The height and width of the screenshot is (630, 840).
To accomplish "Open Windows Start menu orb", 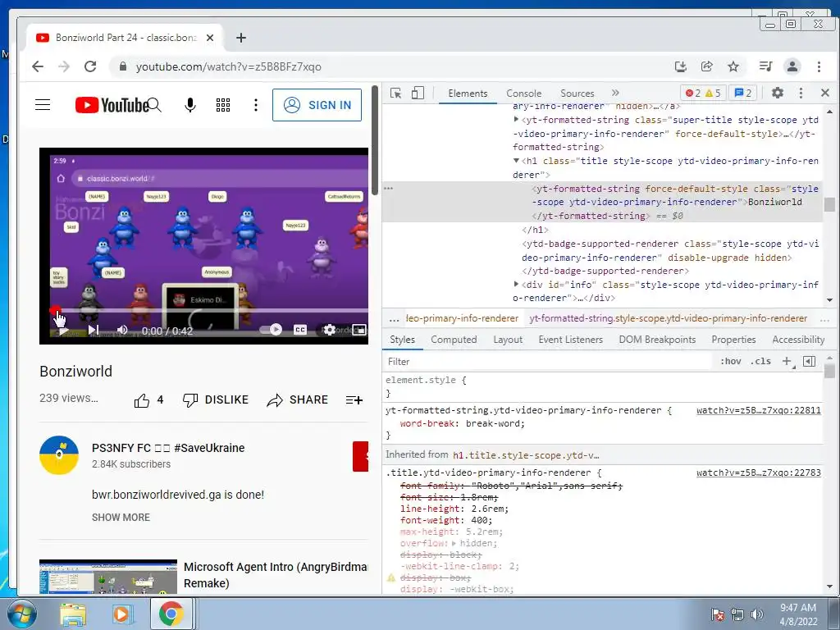I will tap(22, 614).
